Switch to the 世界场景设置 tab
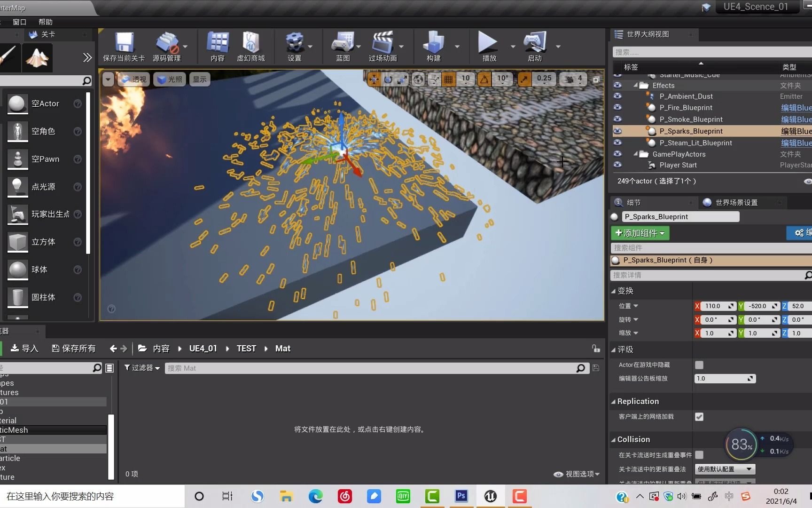812x508 pixels. (736, 202)
